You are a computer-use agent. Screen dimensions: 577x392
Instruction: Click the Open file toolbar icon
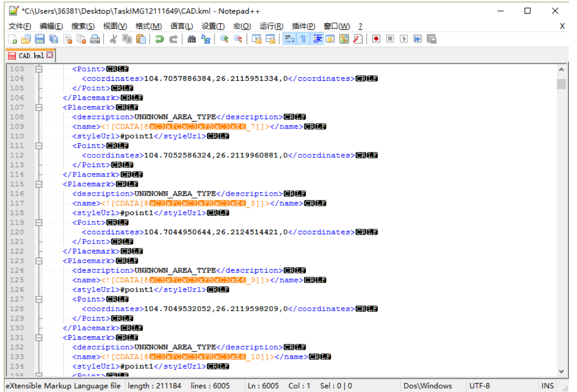pos(26,39)
